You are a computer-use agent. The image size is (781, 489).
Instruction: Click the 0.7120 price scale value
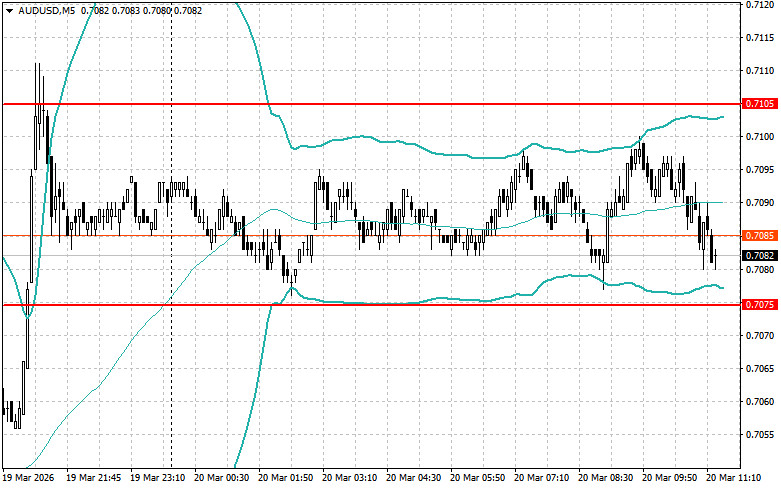click(x=760, y=5)
